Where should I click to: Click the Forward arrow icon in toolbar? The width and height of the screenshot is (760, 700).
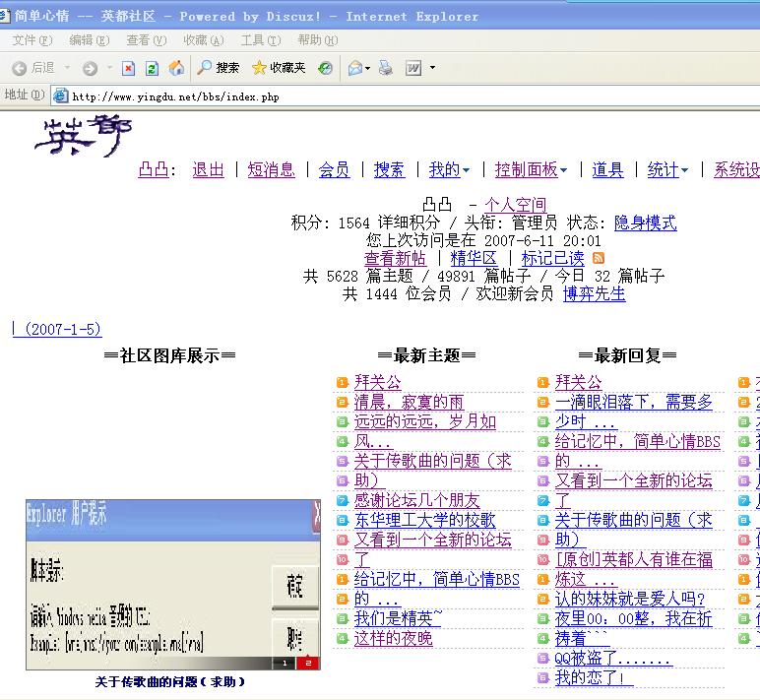(x=90, y=68)
